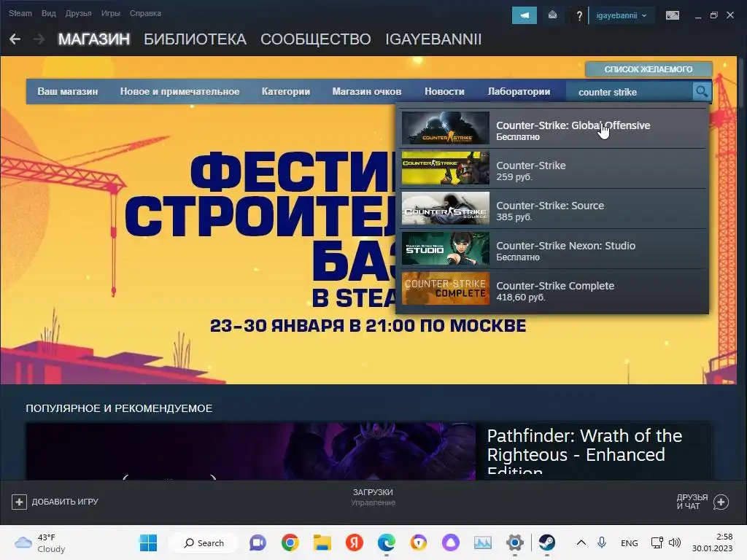Click the plus icon beside Добавить игру
747x560 pixels.
point(19,502)
